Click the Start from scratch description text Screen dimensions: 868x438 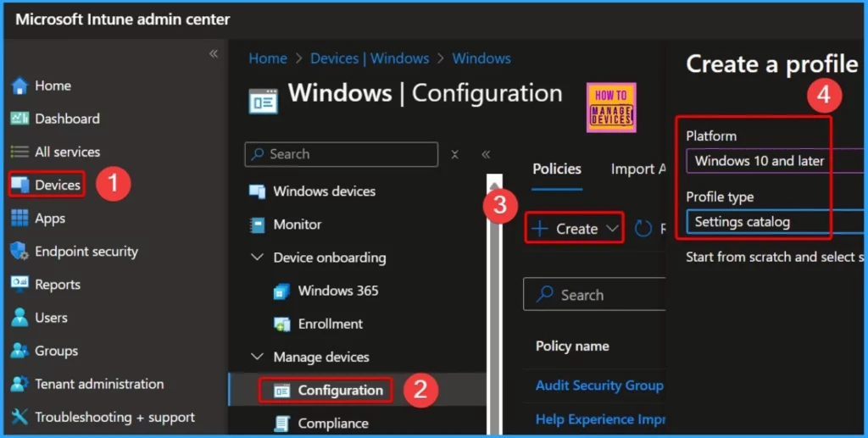coord(775,258)
